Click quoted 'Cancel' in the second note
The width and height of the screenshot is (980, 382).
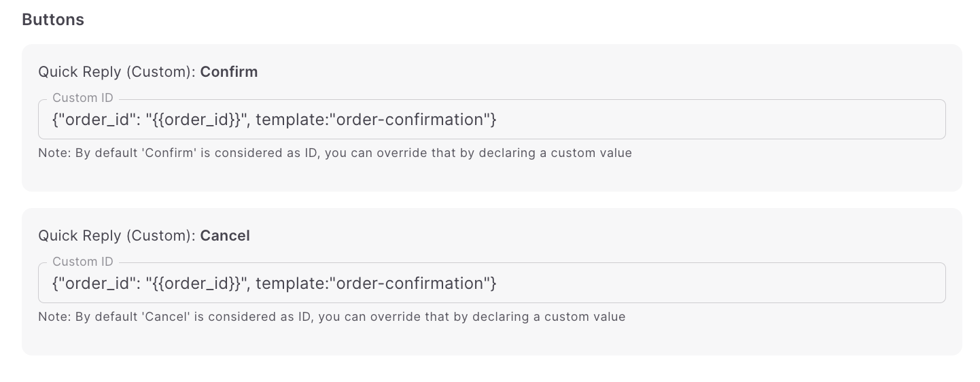[155, 316]
